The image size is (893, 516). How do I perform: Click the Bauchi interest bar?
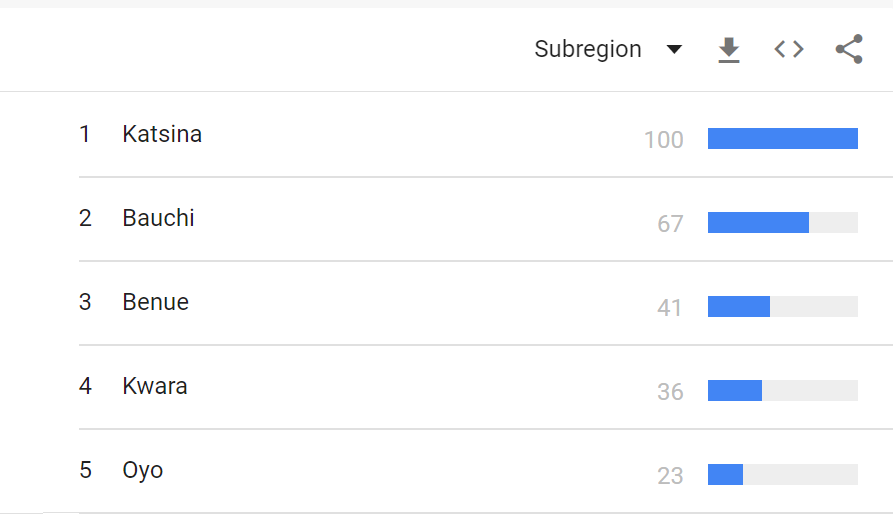pos(782,223)
